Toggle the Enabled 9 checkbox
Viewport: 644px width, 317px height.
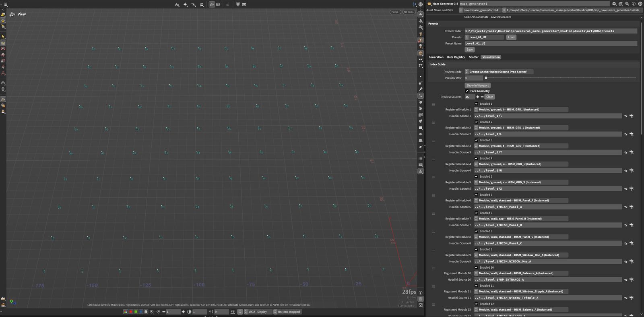[x=476, y=249]
